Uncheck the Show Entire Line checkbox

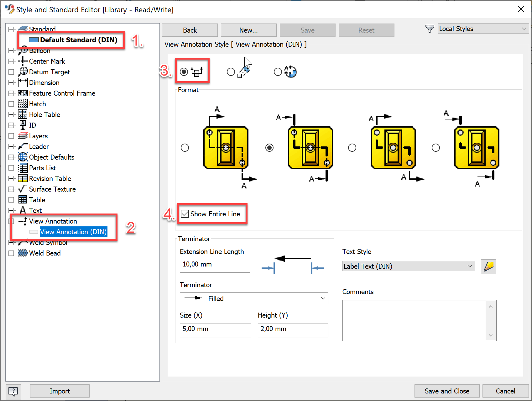coord(185,214)
